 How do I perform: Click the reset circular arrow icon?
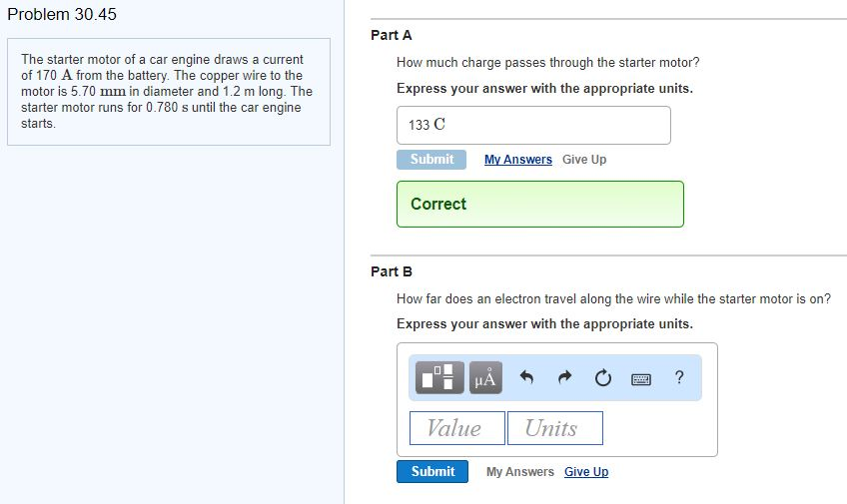(x=603, y=377)
